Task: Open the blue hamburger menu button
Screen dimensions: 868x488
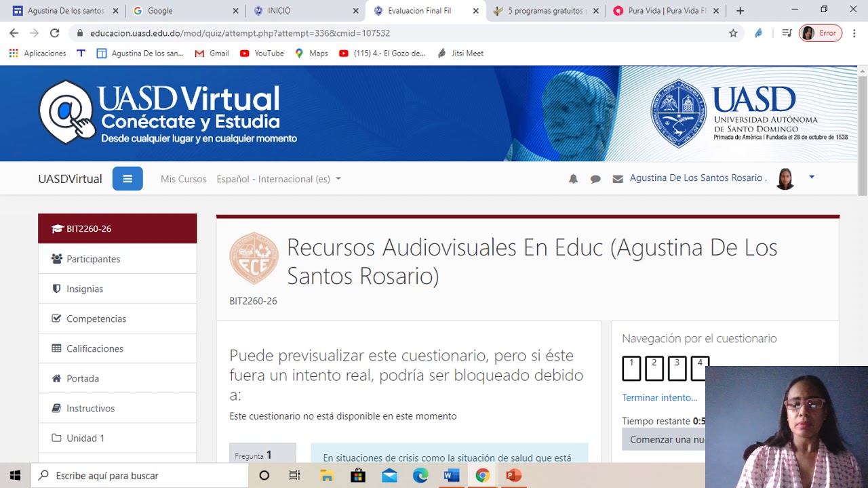Action: point(127,179)
